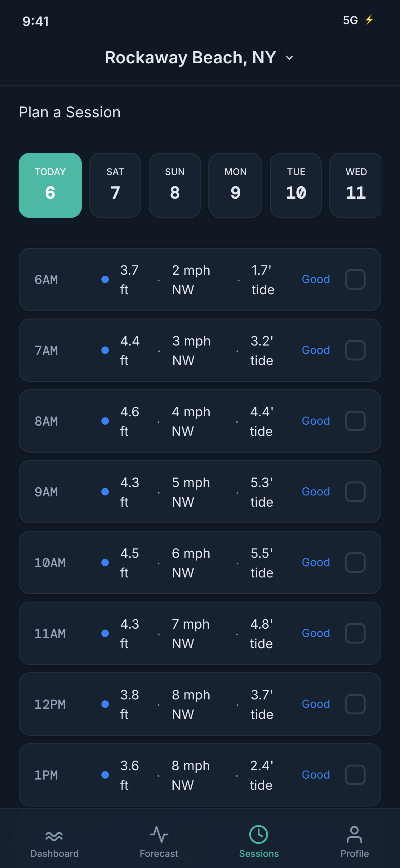Image resolution: width=400 pixels, height=868 pixels.
Task: Click the blue dot in 10AM row
Action: 105,563
